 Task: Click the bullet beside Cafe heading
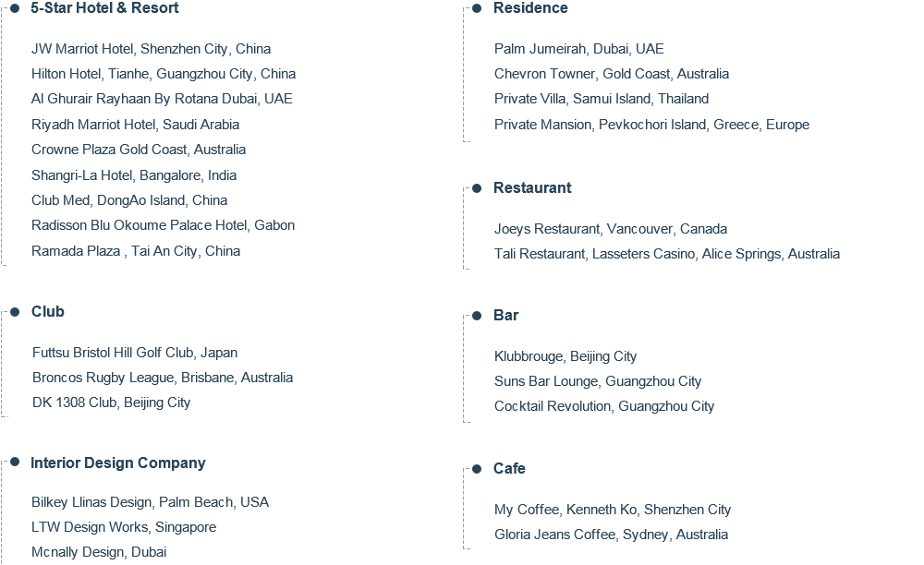(477, 468)
